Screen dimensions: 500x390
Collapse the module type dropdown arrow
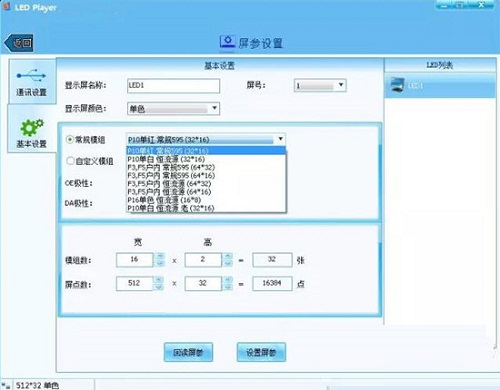280,139
